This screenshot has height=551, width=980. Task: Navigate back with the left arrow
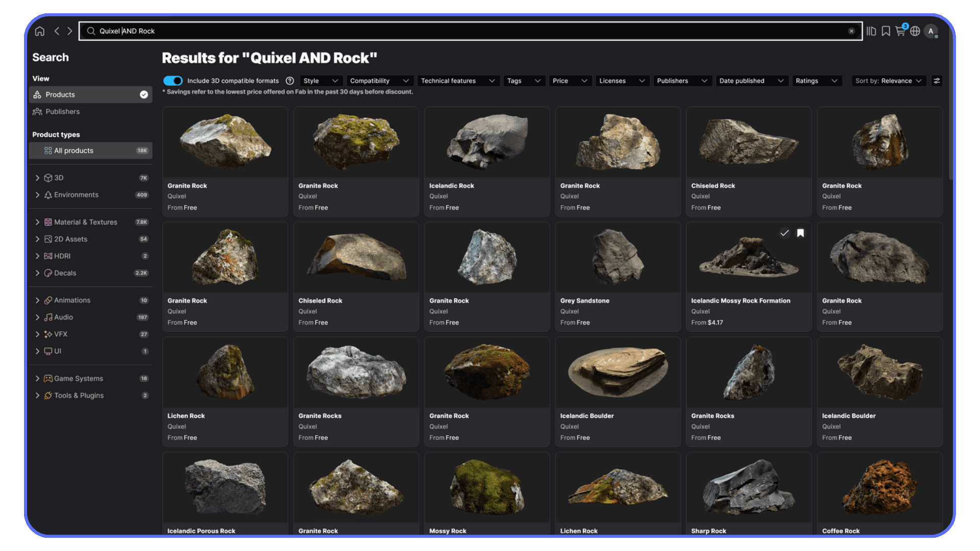[57, 31]
